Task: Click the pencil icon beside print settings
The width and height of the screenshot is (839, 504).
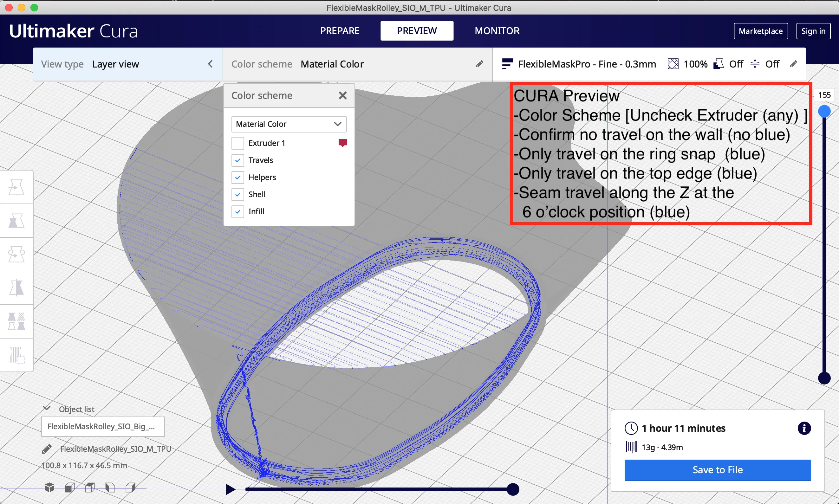Action: (793, 64)
